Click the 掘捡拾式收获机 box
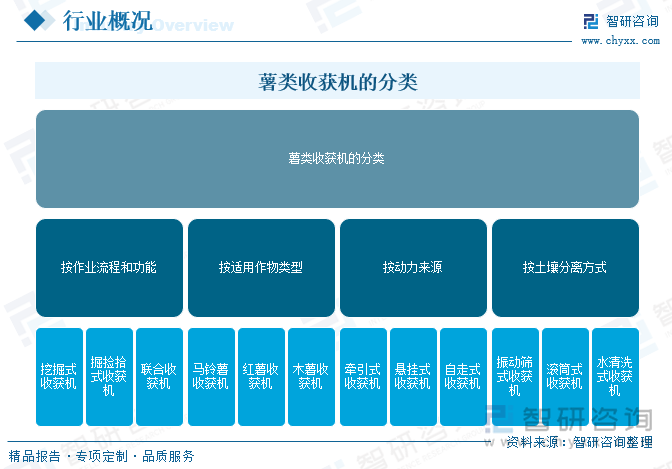 [109, 377]
